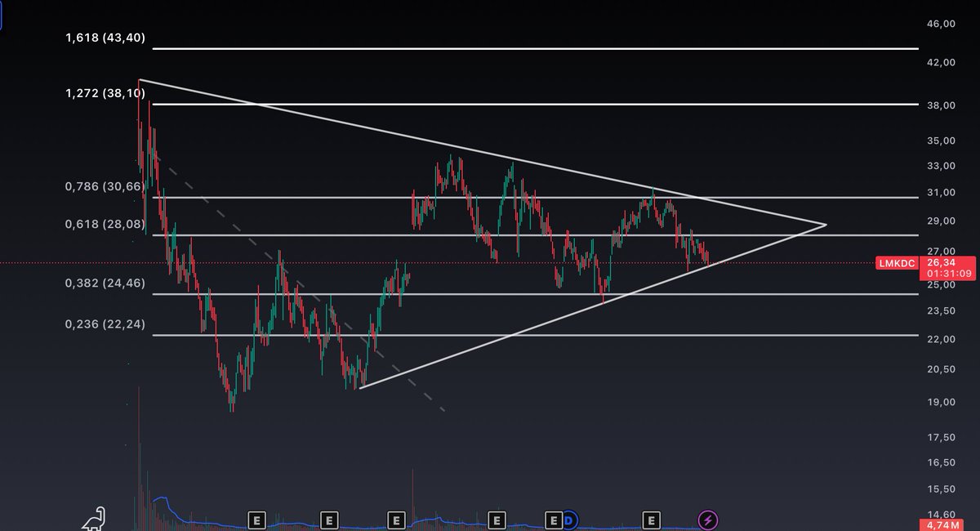Click the 26,34 last-price tag
The width and height of the screenshot is (980, 531).
point(939,263)
